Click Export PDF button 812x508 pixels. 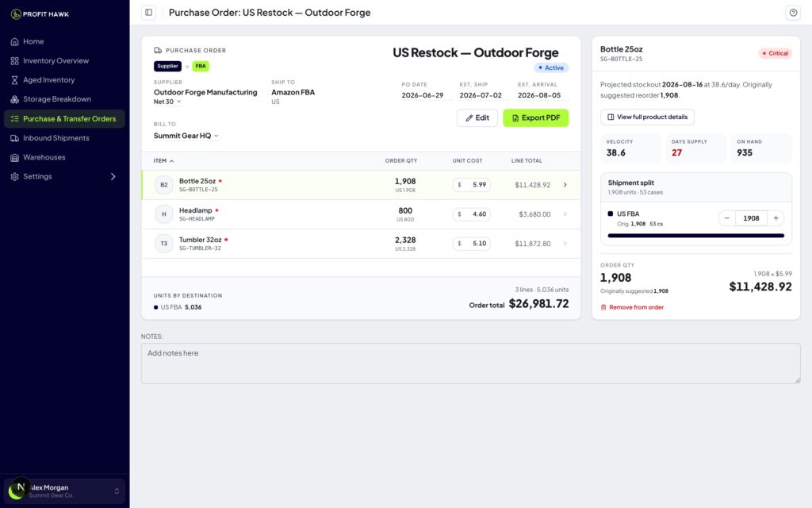click(x=535, y=117)
